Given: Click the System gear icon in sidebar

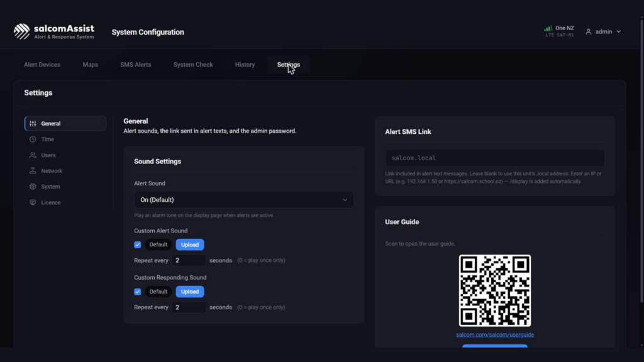Looking at the screenshot, I should [x=33, y=186].
